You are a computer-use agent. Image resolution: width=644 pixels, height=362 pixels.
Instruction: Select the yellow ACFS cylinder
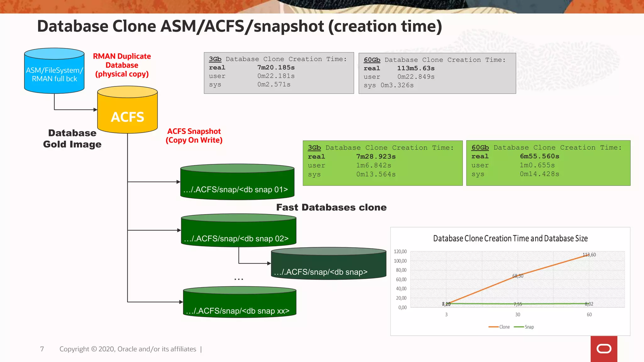coord(127,110)
